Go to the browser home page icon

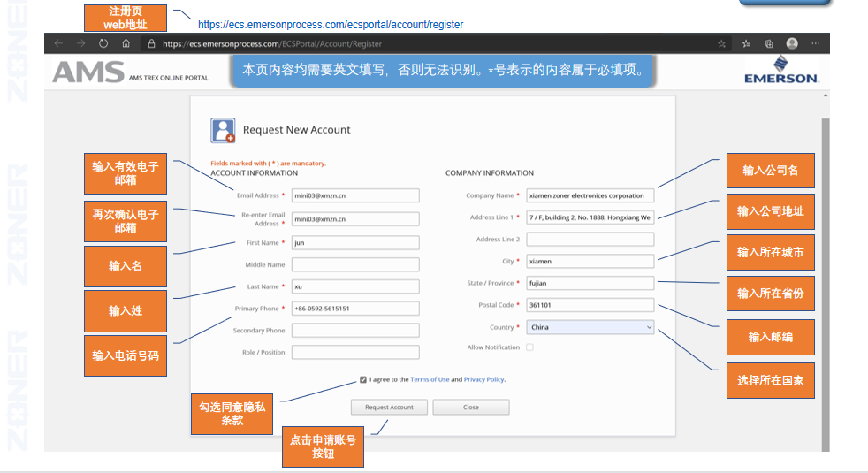tap(126, 43)
